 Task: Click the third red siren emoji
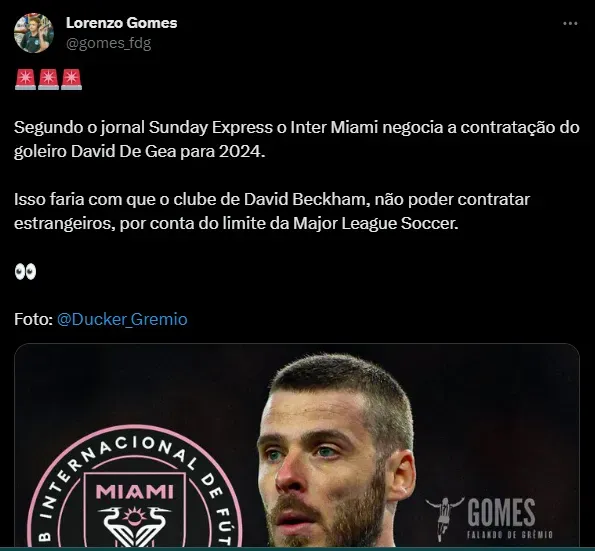[x=71, y=79]
